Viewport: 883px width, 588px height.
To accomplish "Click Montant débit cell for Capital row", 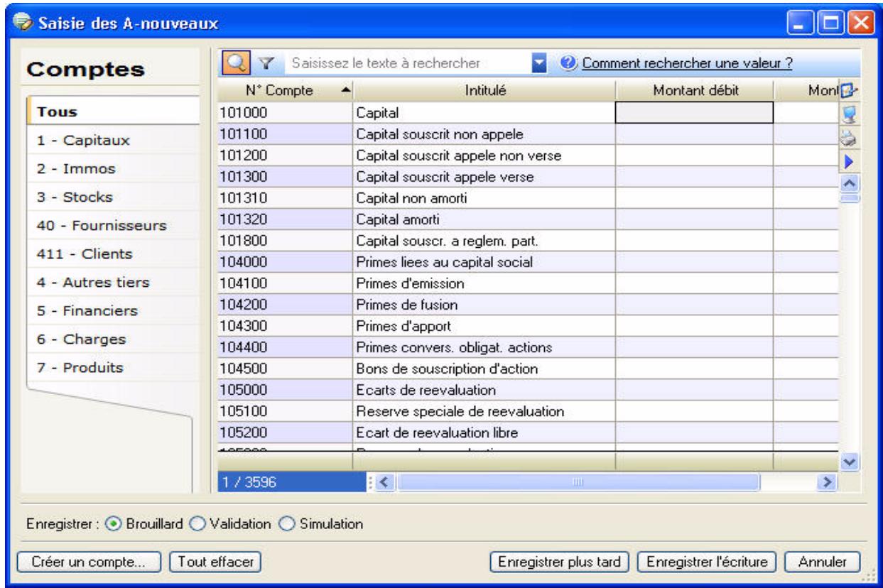I will coord(694,112).
